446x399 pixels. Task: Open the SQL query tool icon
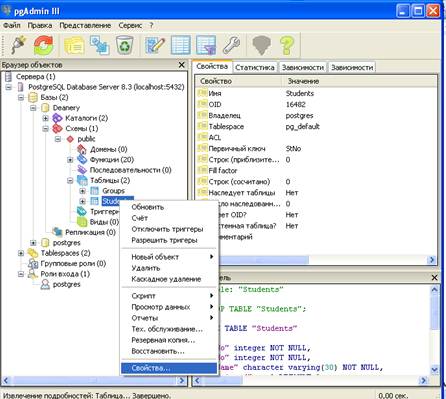coord(155,45)
